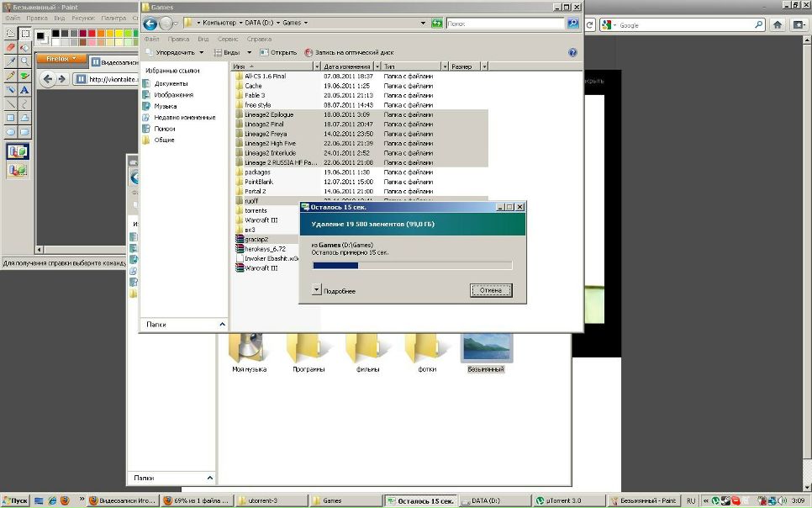Image resolution: width=812 pixels, height=508 pixels.
Task: Choose the Text tool in Paint
Action: click(24, 90)
